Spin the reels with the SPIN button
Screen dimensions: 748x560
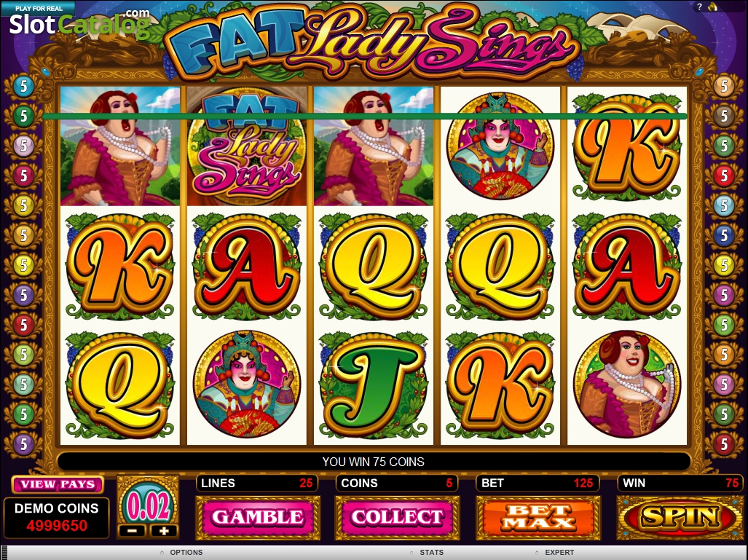[x=681, y=518]
